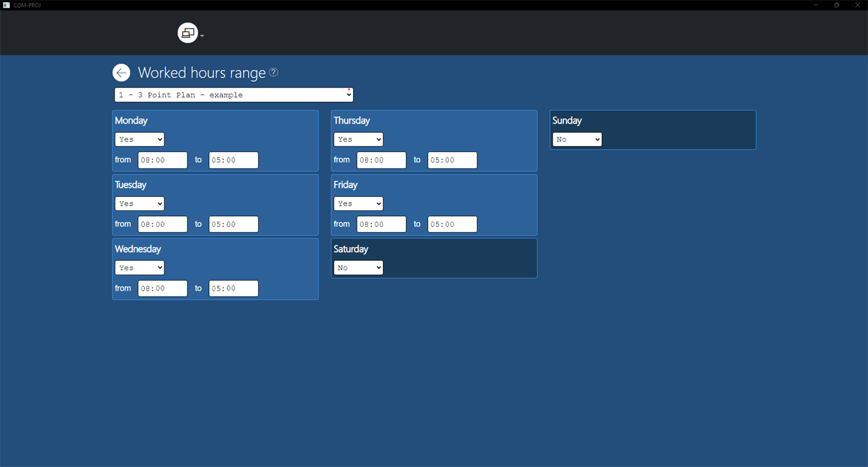Select Monday's 'from' time field
Screen dimensions: 868x467
click(x=162, y=160)
